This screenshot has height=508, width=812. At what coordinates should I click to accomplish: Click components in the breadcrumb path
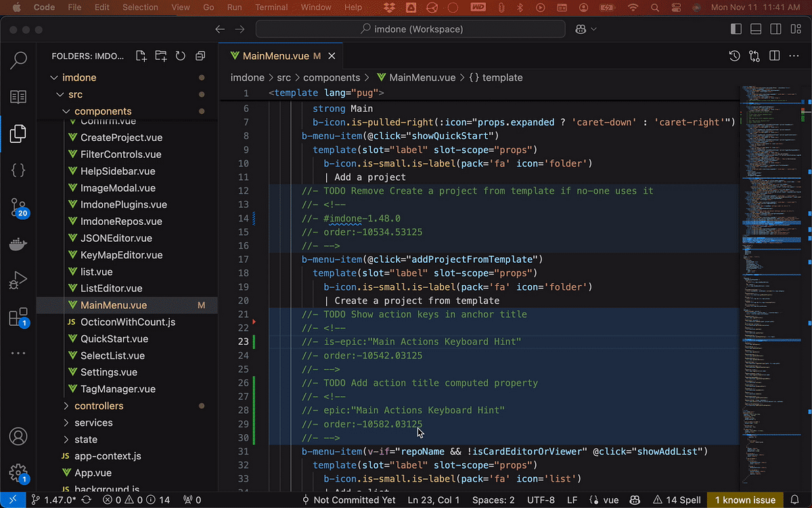[332, 78]
